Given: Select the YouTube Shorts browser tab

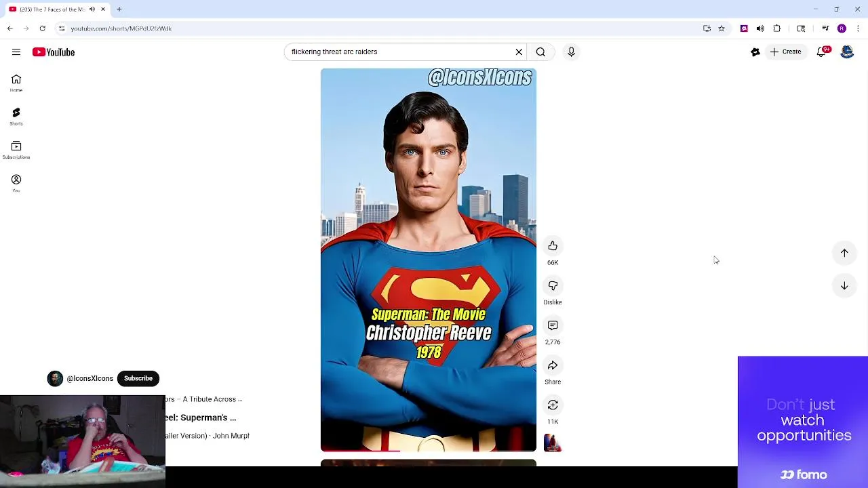Looking at the screenshot, I should point(57,9).
